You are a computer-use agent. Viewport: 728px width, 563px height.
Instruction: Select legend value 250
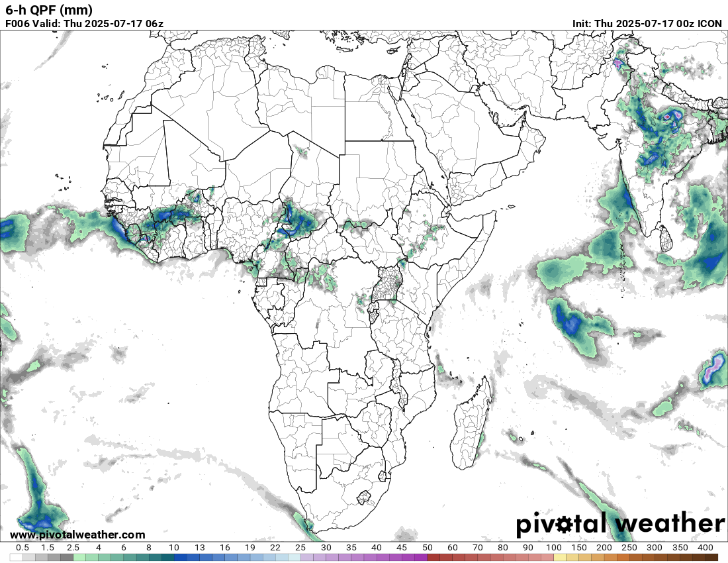[x=629, y=548]
